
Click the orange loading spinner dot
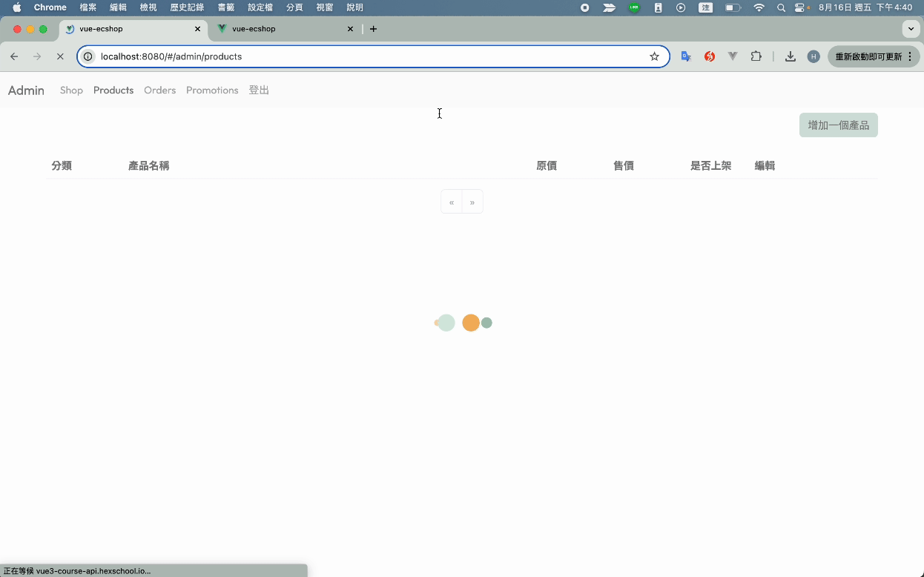point(471,323)
